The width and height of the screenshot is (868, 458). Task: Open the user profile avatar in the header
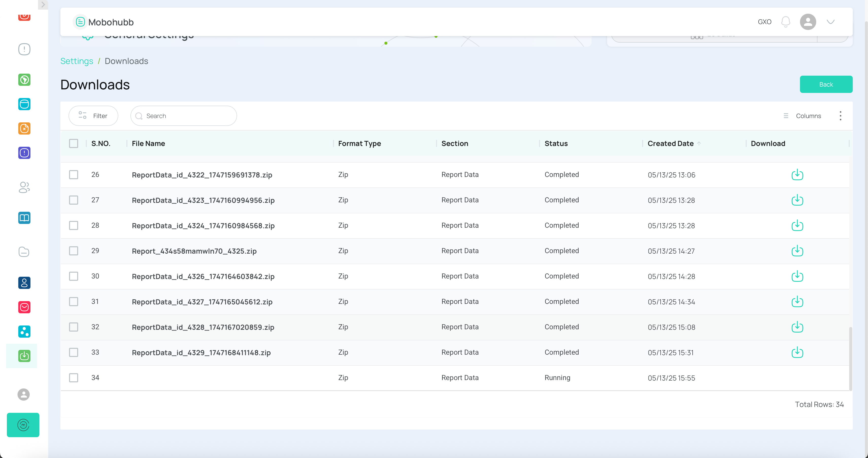[808, 22]
